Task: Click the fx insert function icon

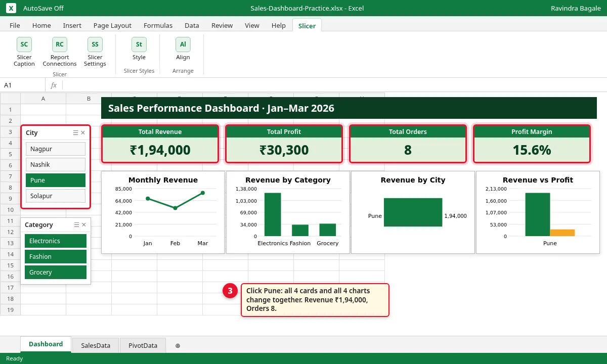Action: [54, 85]
